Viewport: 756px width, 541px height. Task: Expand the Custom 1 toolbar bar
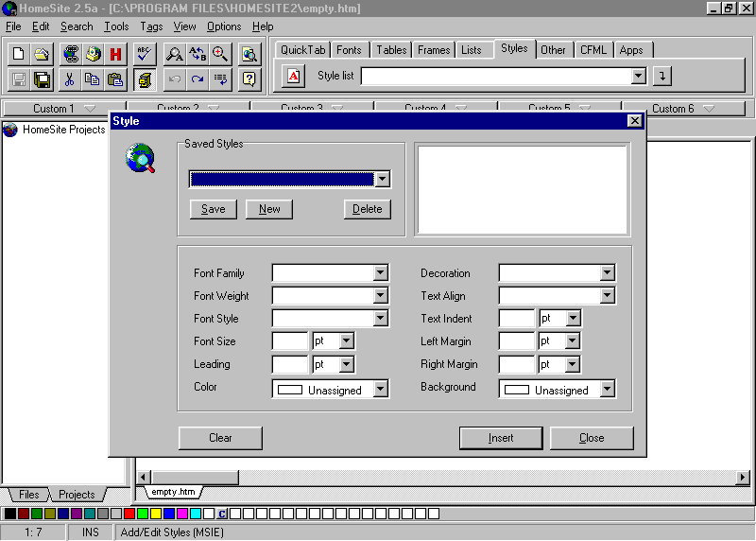(x=64, y=109)
